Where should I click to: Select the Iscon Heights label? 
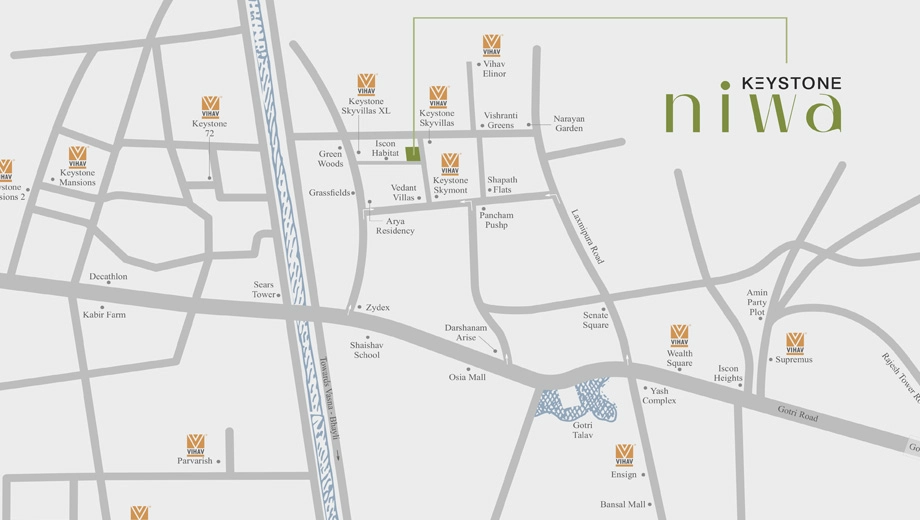[728, 373]
